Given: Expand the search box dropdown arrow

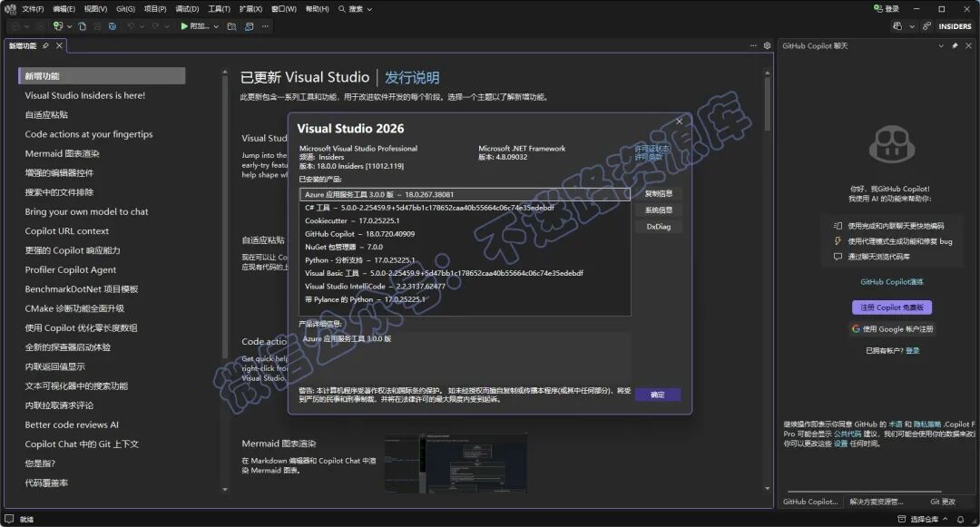Looking at the screenshot, I should pyautogui.click(x=369, y=9).
